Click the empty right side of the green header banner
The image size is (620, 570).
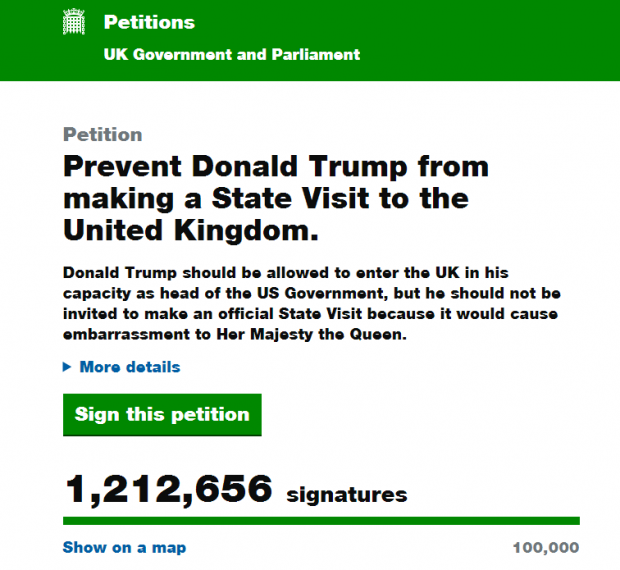coord(500,40)
